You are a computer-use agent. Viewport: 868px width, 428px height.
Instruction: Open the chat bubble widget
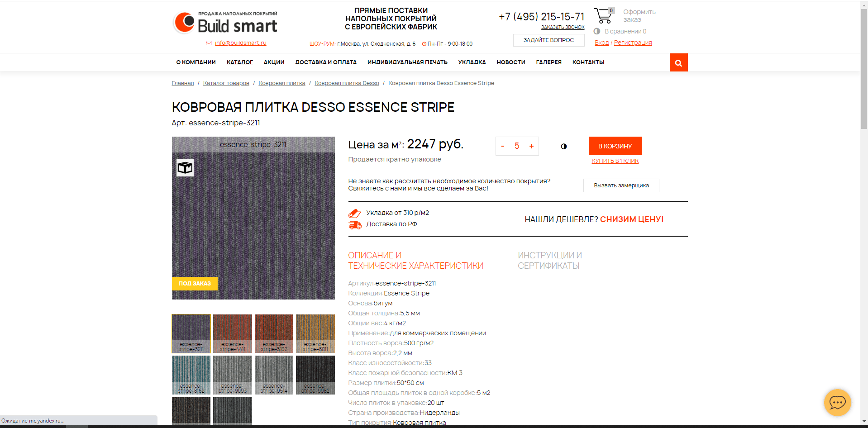[837, 402]
